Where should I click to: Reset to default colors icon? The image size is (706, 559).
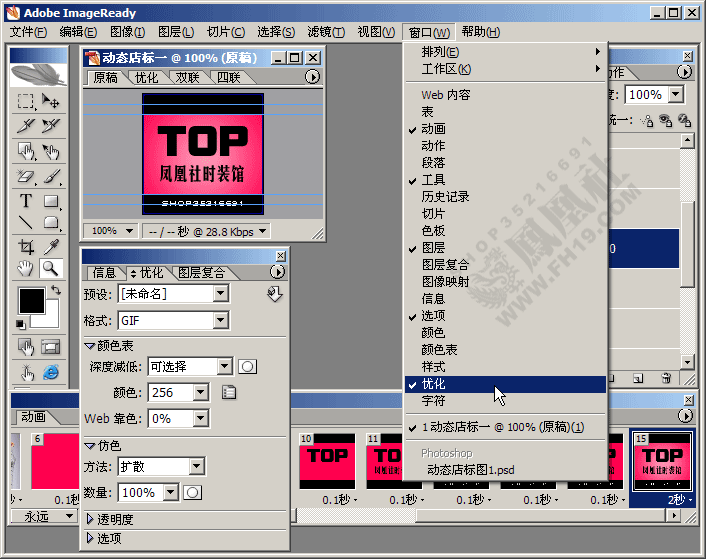20,324
